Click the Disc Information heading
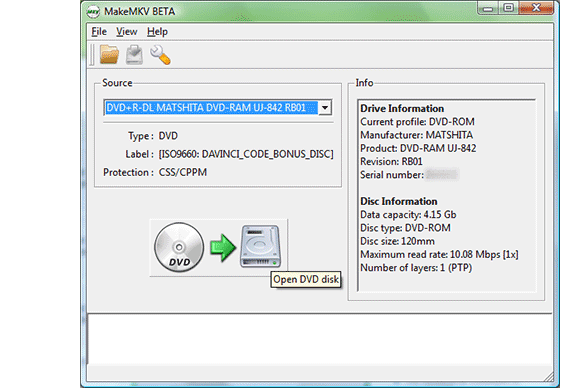Image resolution: width=583 pixels, height=390 pixels. point(399,201)
